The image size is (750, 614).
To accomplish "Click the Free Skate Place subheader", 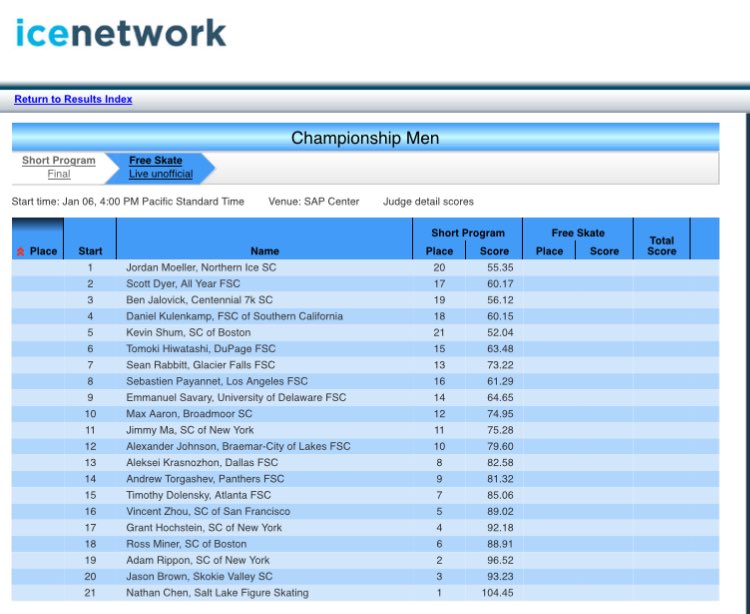I will tap(549, 251).
